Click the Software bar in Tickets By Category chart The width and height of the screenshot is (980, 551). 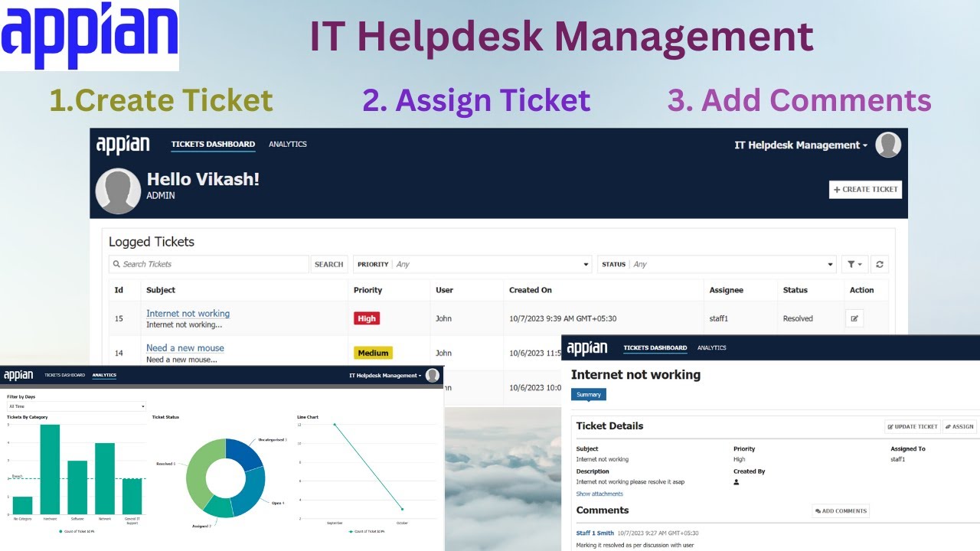click(x=77, y=487)
